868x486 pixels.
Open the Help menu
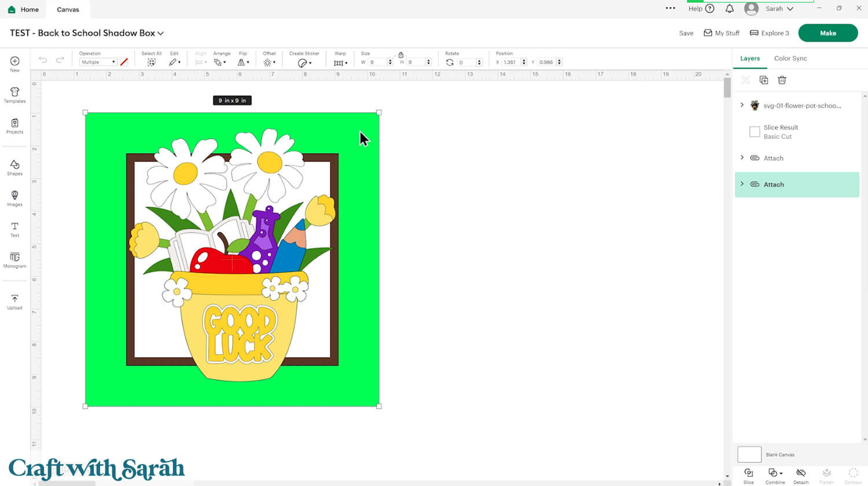(x=701, y=9)
